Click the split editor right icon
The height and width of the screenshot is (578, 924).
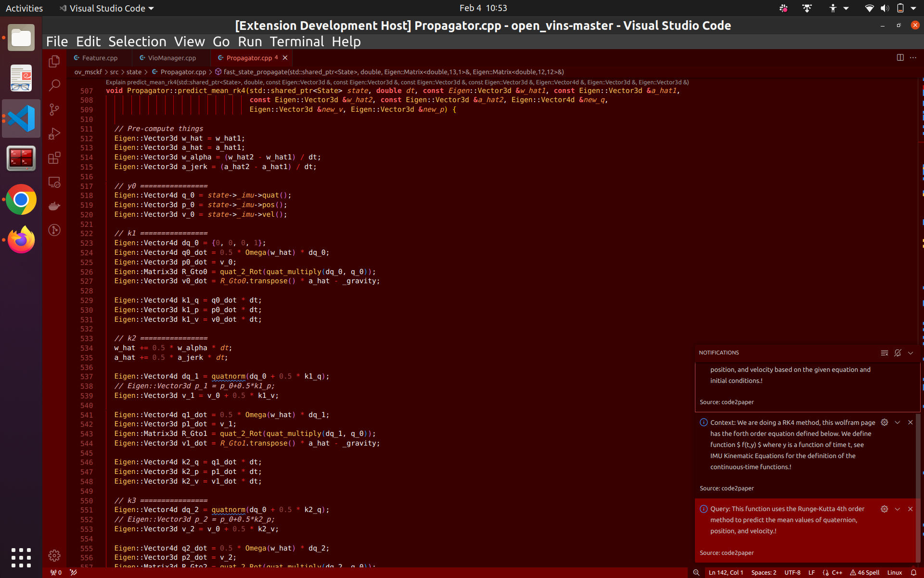900,57
